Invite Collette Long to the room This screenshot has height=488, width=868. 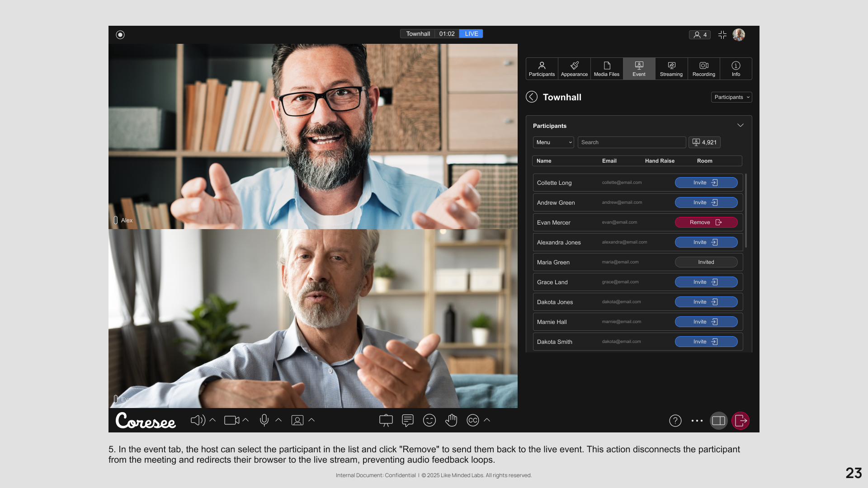click(706, 183)
